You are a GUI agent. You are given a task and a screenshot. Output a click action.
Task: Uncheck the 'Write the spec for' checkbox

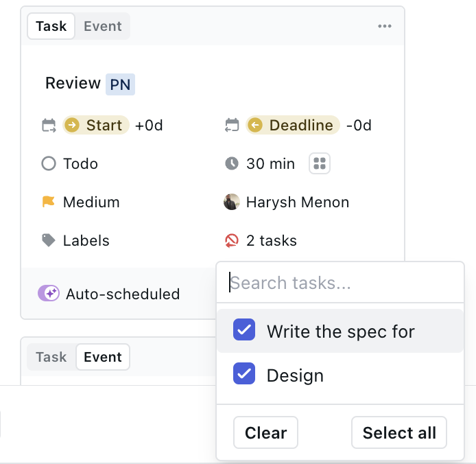tap(244, 331)
